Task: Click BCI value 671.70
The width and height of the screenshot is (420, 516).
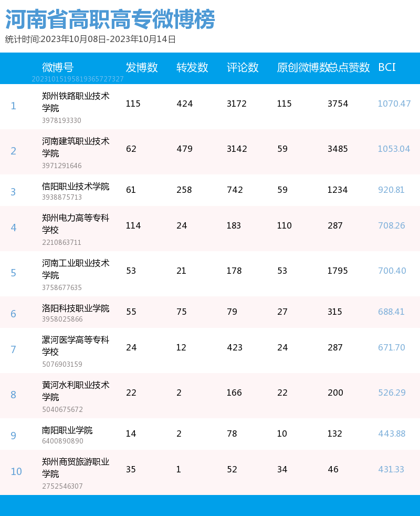Action: click(391, 347)
